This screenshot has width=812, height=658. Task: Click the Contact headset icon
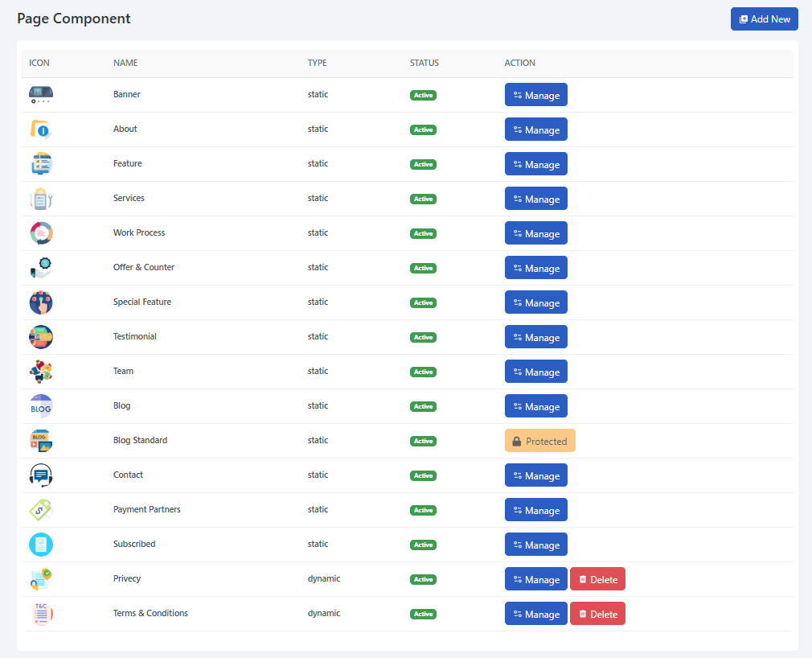tap(40, 475)
